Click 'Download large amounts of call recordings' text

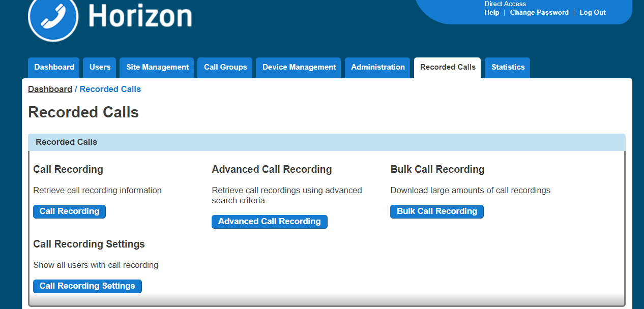coord(471,191)
